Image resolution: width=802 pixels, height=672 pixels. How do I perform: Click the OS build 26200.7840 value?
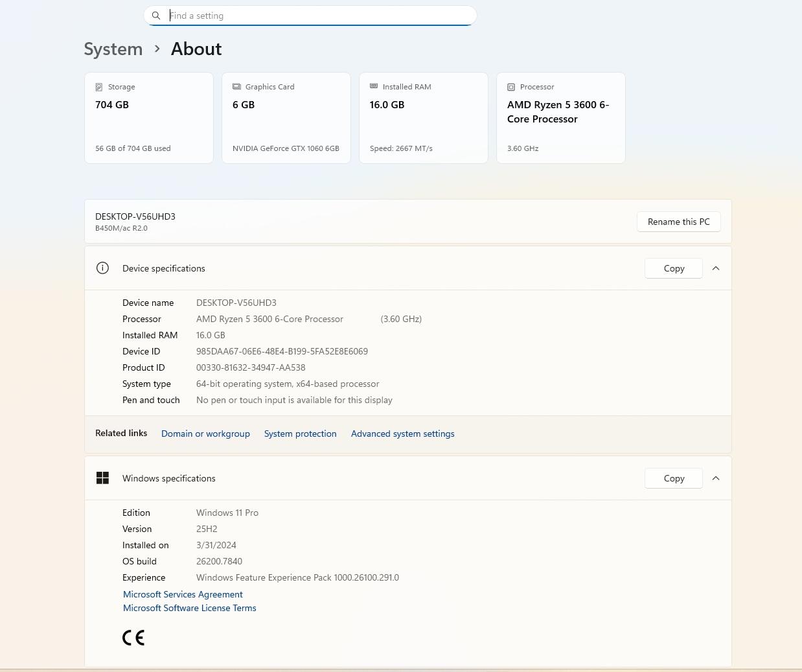[x=219, y=561]
